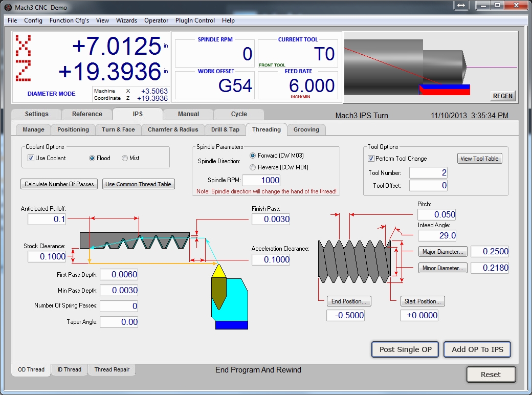The image size is (532, 395).
Task: Click the Tool Offset input field
Action: coord(428,185)
